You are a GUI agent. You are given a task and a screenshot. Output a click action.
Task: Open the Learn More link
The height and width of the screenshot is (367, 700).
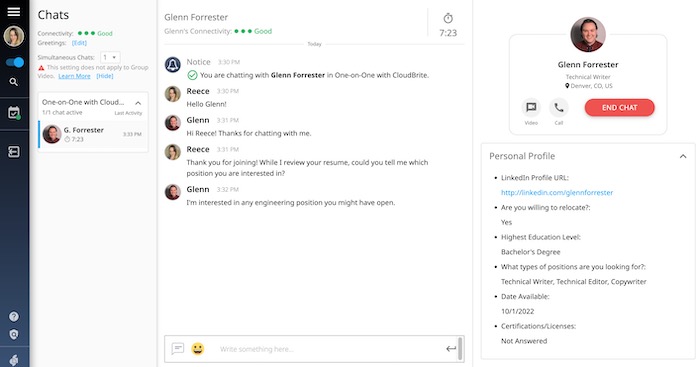[74, 76]
